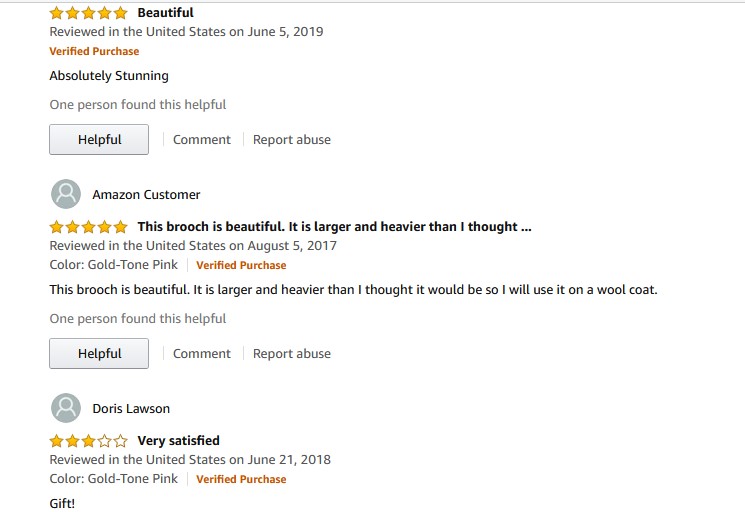Click the star rating on the brooch review

[88, 227]
